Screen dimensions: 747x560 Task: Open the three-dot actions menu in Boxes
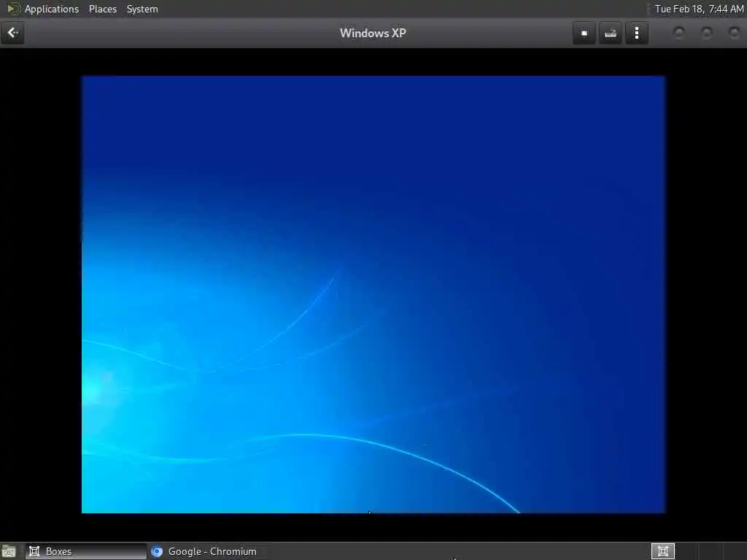637,33
